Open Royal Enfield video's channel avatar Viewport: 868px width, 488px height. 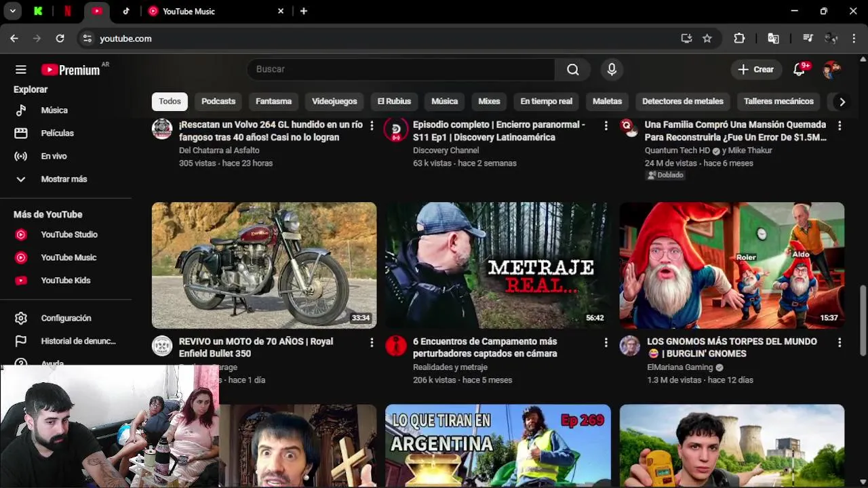pos(162,346)
